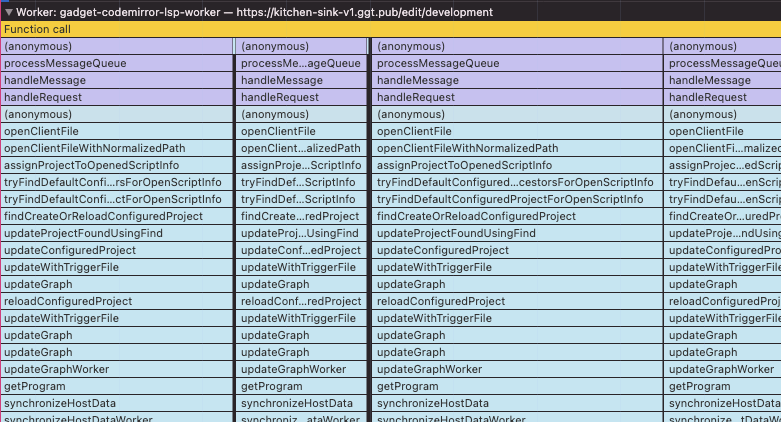Click the tryFindDefaultConfigured...cestorsForOpenScriptInfo block

click(x=514, y=182)
